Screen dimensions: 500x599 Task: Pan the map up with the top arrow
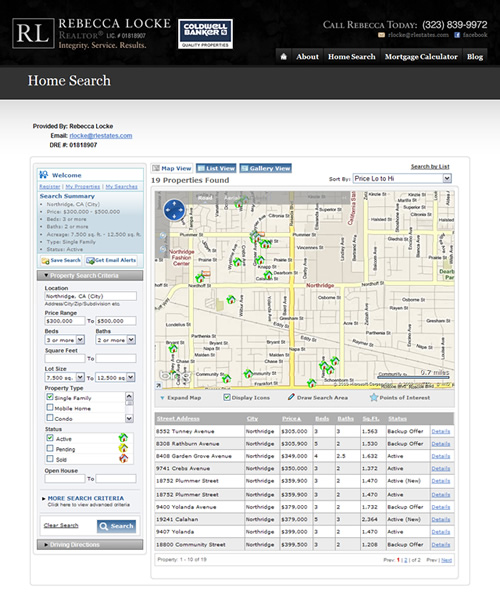pos(175,203)
